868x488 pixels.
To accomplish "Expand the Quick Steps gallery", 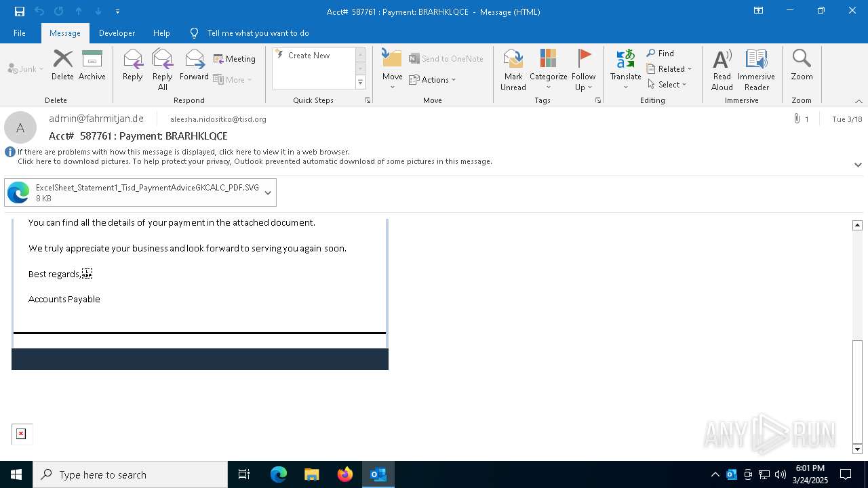I will [360, 83].
